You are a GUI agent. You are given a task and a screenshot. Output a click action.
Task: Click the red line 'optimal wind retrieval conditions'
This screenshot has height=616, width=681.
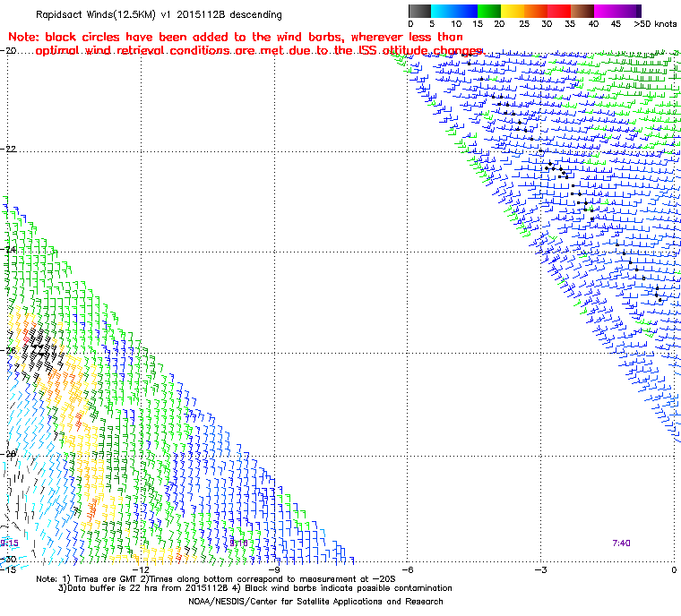pyautogui.click(x=259, y=51)
